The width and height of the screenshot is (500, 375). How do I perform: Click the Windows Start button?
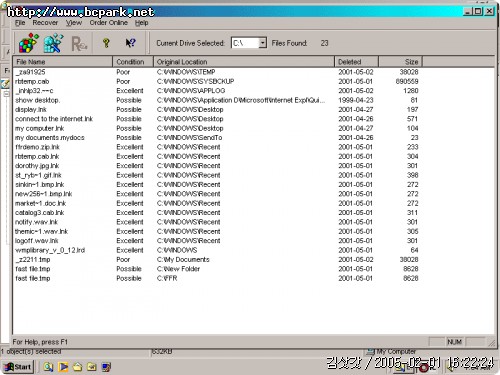click(x=18, y=367)
